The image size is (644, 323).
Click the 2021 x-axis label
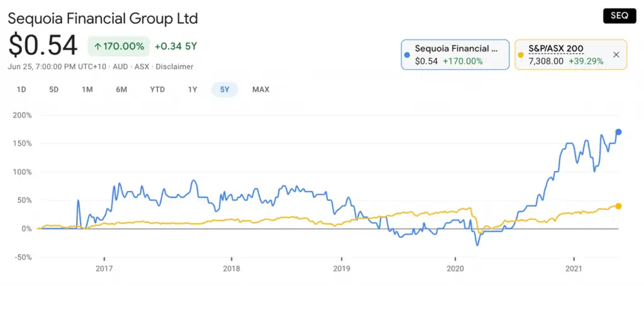point(574,268)
